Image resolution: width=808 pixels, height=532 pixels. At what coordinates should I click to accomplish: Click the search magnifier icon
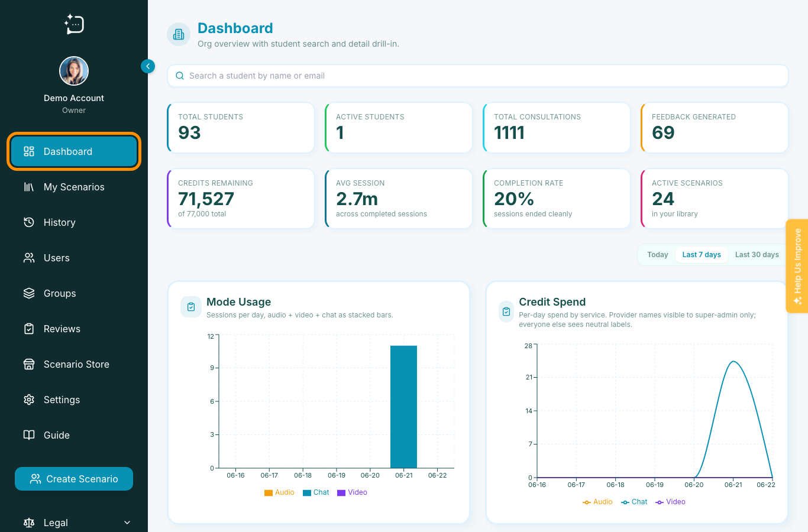(180, 76)
